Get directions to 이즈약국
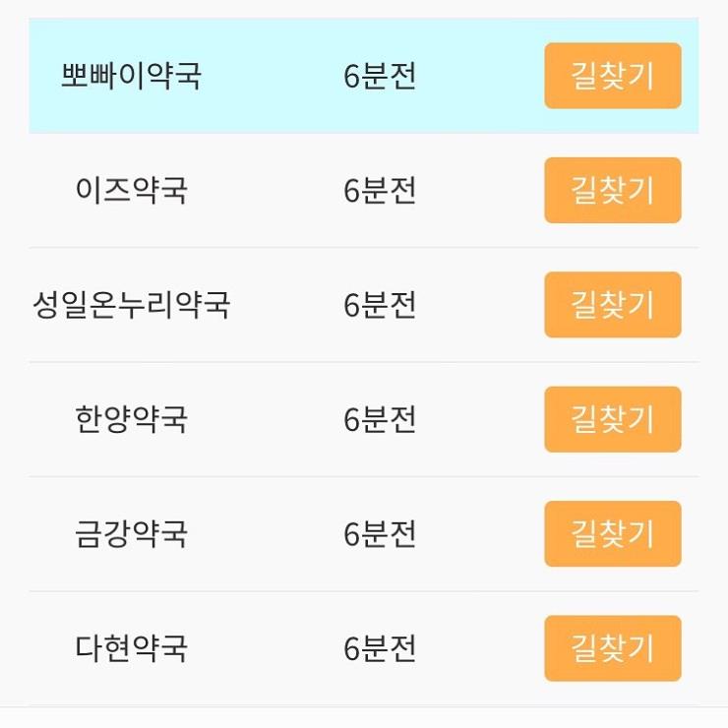Viewport: 728px width, 728px height. tap(612, 190)
